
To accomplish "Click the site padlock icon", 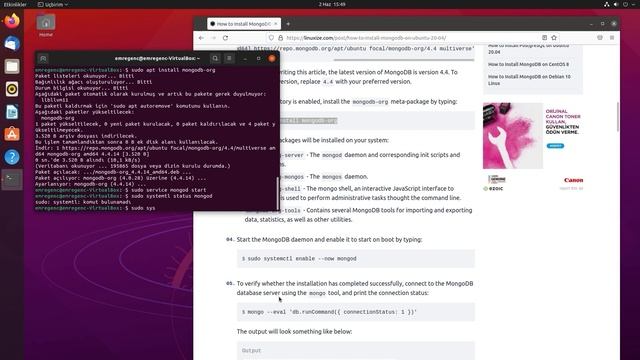I will [x=280, y=38].
